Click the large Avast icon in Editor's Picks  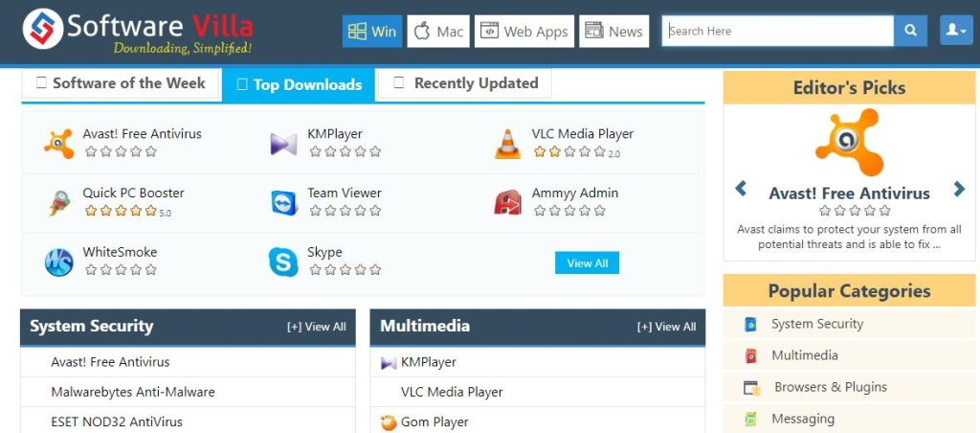click(x=850, y=142)
